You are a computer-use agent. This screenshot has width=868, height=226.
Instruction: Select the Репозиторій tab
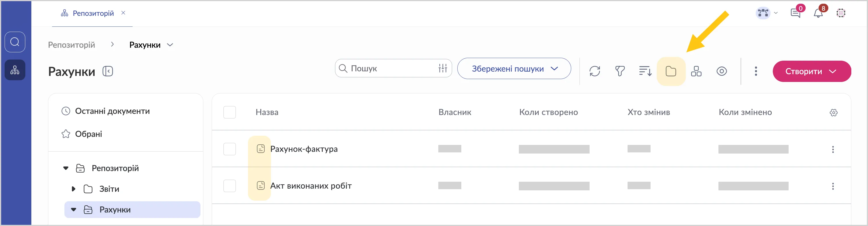(x=93, y=14)
